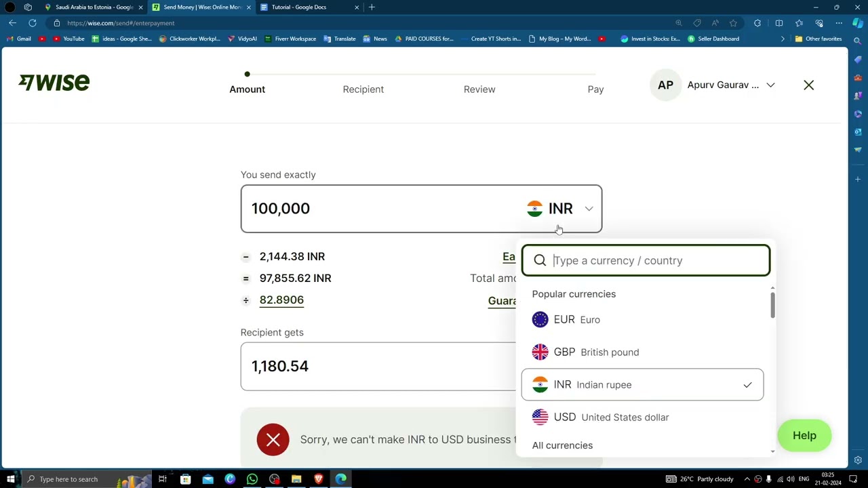Screen dimensions: 868x488
Task: Click the 82.8906 exchange rate link
Action: 281,300
